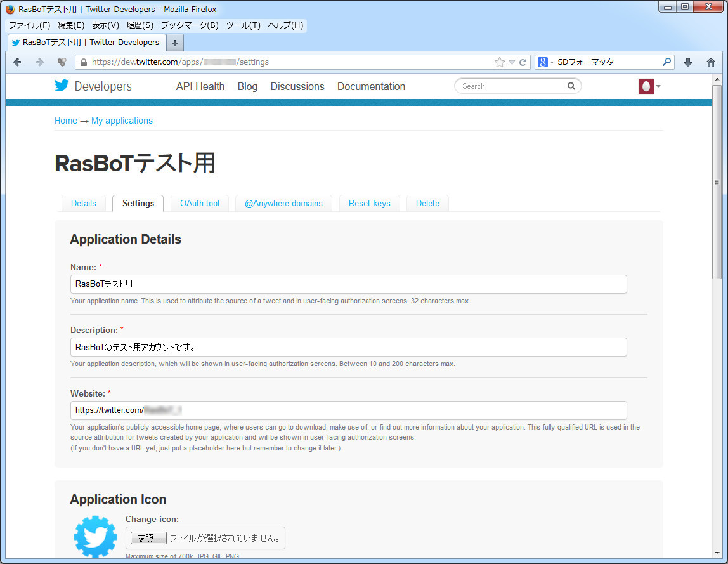Open the user avatar account menu
The image size is (728, 564).
pos(649,86)
